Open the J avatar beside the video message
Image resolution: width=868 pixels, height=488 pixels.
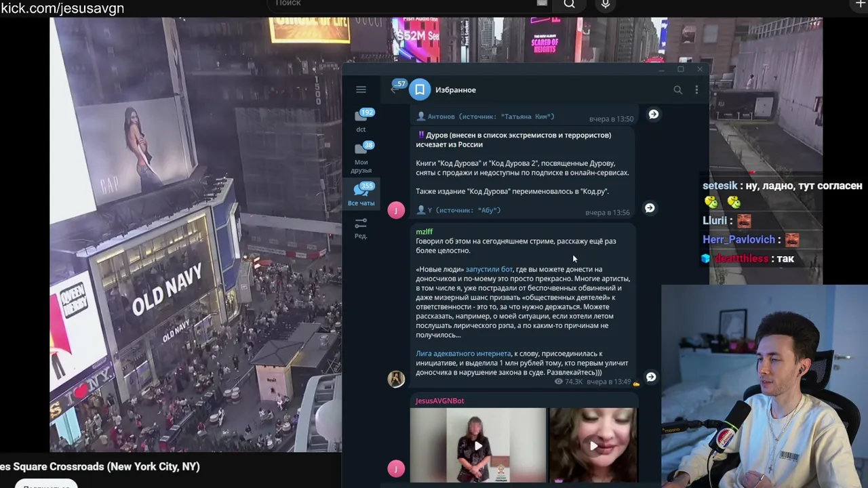(396, 468)
